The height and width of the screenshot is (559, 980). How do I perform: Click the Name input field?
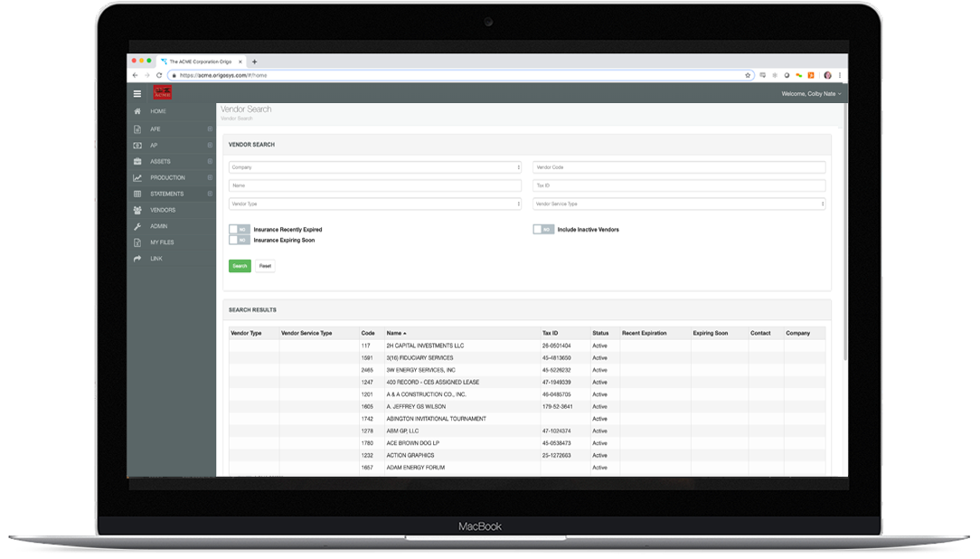(375, 185)
